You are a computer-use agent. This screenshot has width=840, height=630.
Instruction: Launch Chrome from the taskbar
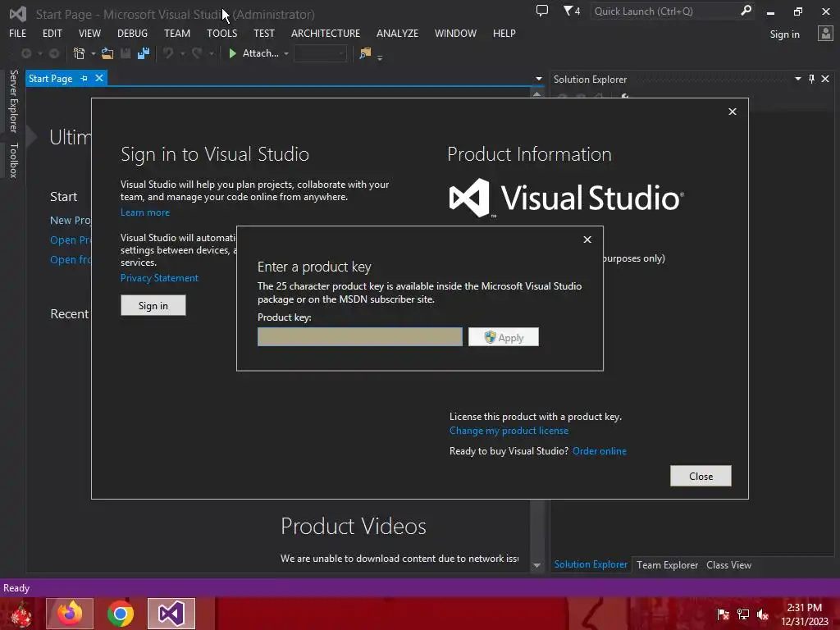pos(121,614)
